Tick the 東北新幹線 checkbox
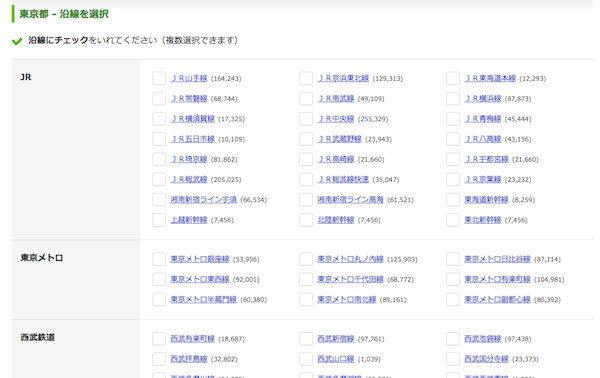Screen dimensions: 600x378 (x=453, y=220)
